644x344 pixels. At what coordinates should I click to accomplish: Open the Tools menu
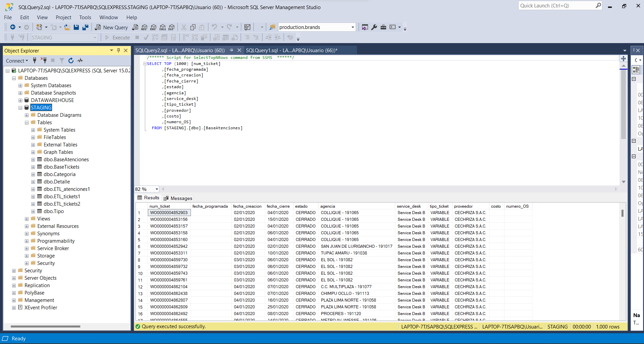coord(85,18)
